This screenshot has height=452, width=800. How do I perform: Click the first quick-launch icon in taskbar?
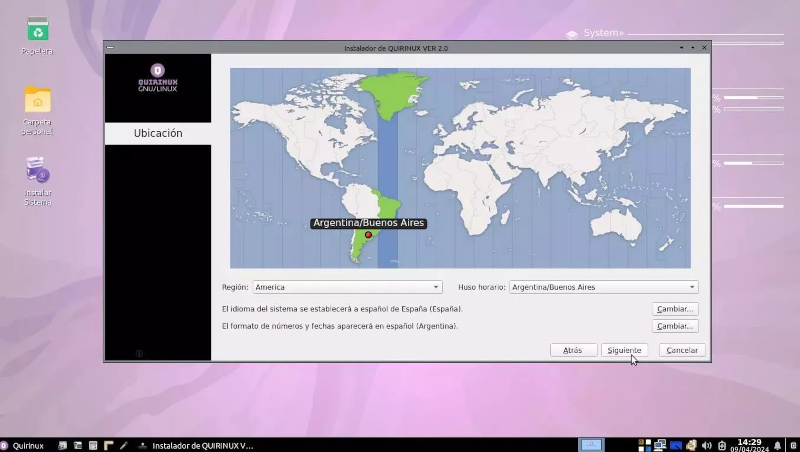point(62,445)
